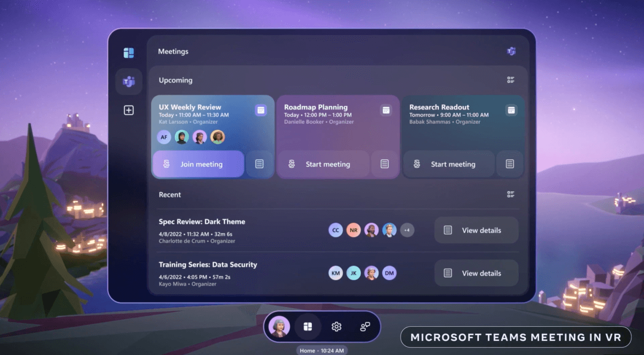Viewport: 644px width, 355px height.
Task: View details for Spec Review: Dark Theme
Action: 476,230
